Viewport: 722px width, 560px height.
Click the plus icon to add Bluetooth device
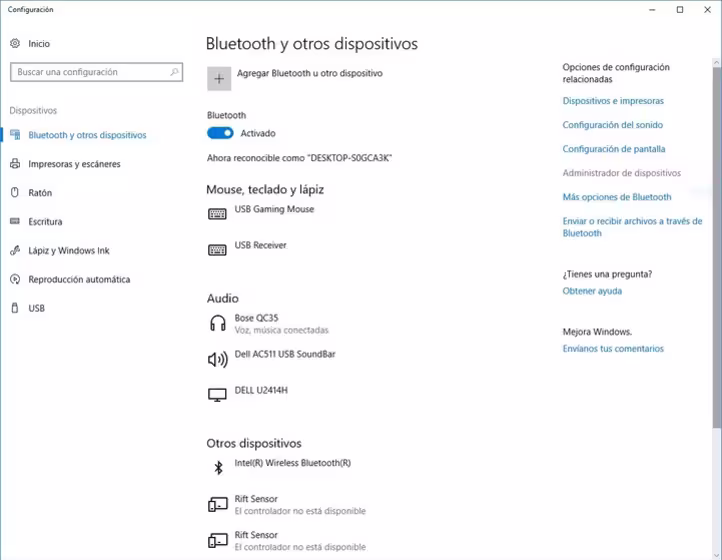[x=219, y=79]
